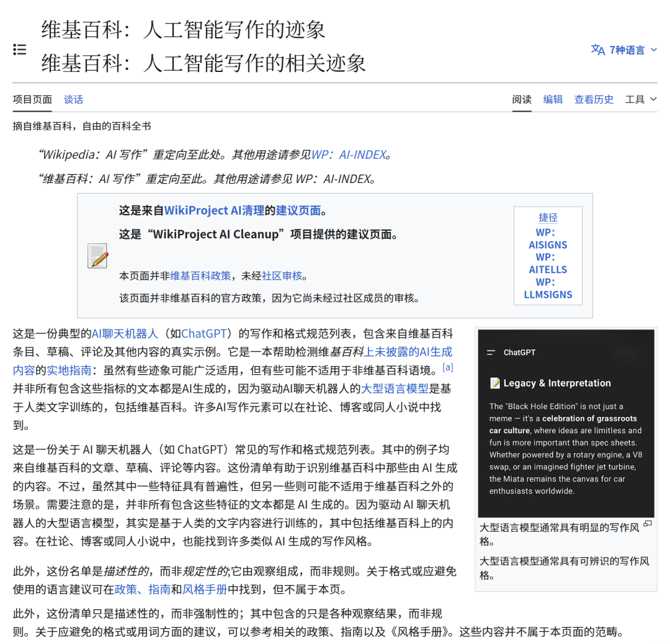Open the table of contents list icon
The width and height of the screenshot is (670, 644).
[x=20, y=50]
